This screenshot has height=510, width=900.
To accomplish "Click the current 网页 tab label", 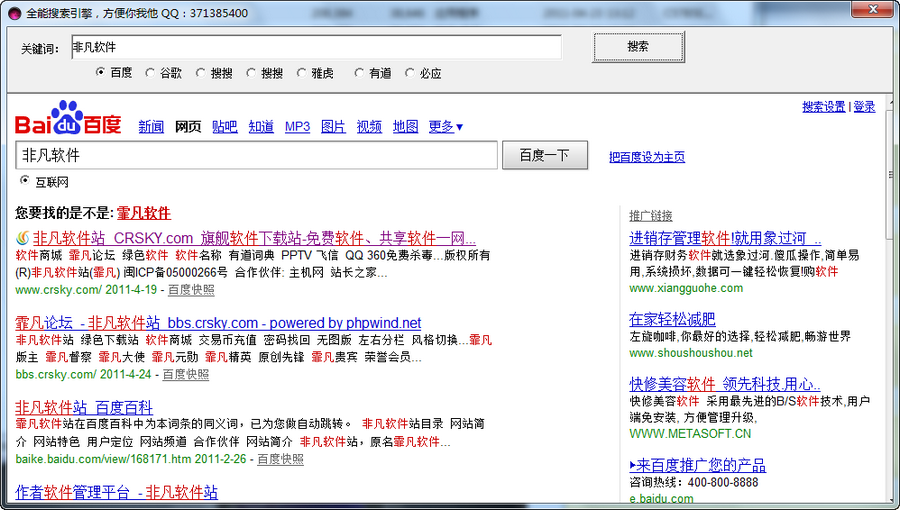I will pos(188,127).
